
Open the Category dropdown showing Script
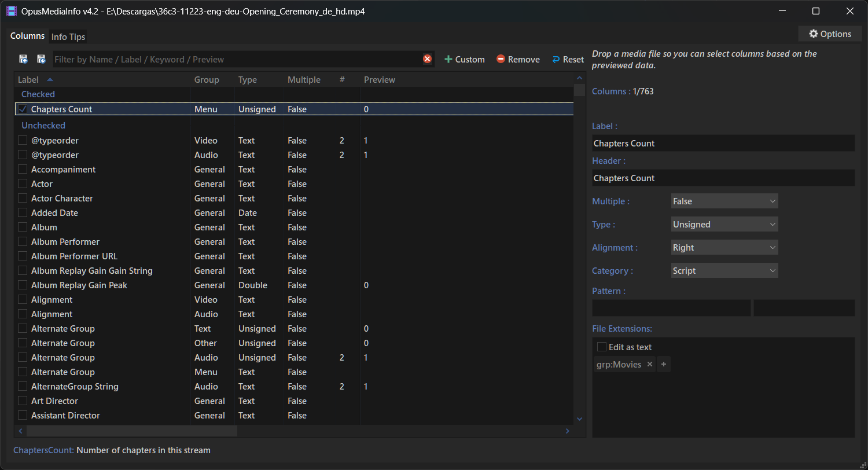pyautogui.click(x=724, y=271)
